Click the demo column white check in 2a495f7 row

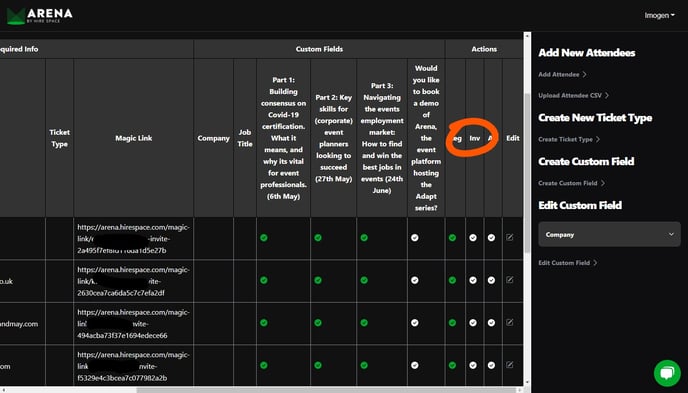[x=415, y=238]
